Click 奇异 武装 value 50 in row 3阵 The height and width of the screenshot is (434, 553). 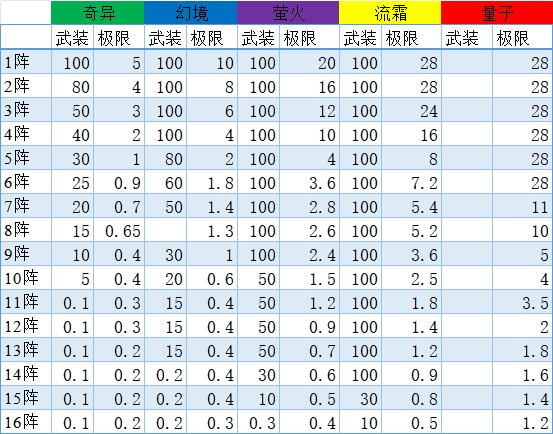[72, 110]
